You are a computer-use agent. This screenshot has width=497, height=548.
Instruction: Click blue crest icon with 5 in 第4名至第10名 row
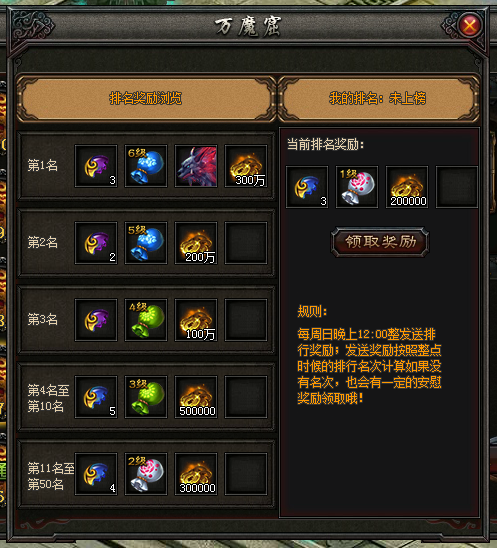coord(96,397)
